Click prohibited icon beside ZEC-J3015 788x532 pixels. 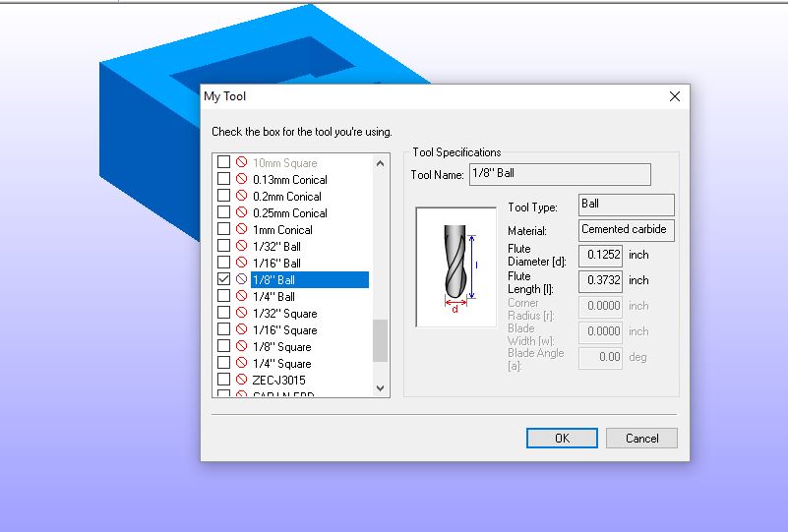tap(242, 380)
